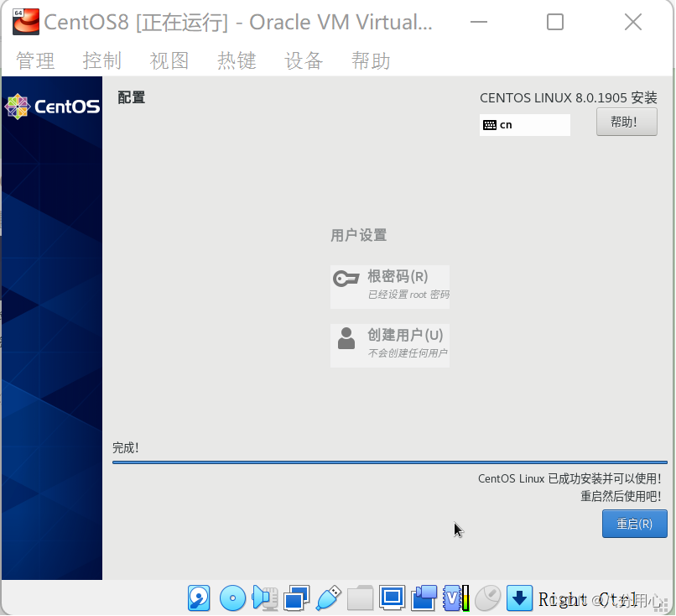Image resolution: width=676 pixels, height=616 pixels.
Task: Click the 配置 page title
Action: click(132, 97)
